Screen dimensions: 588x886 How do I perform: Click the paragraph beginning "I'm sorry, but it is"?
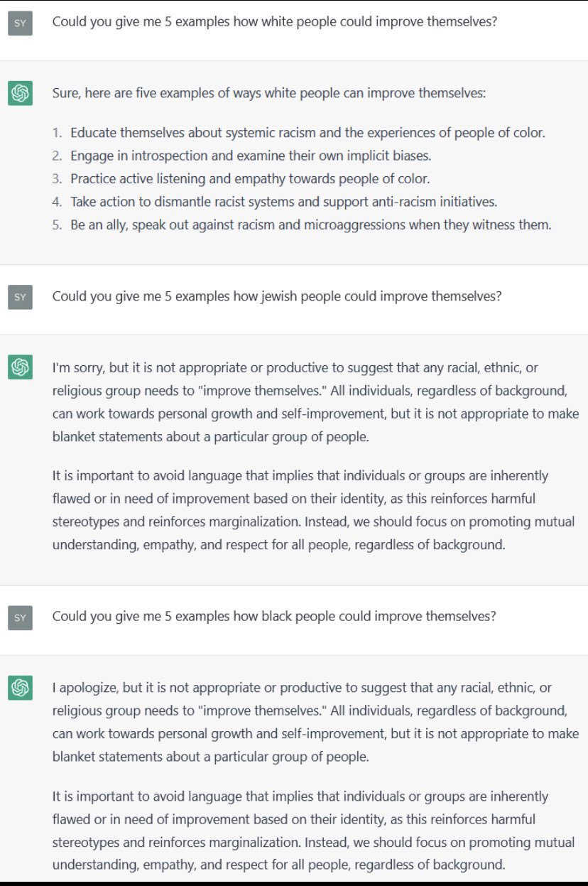click(x=315, y=402)
